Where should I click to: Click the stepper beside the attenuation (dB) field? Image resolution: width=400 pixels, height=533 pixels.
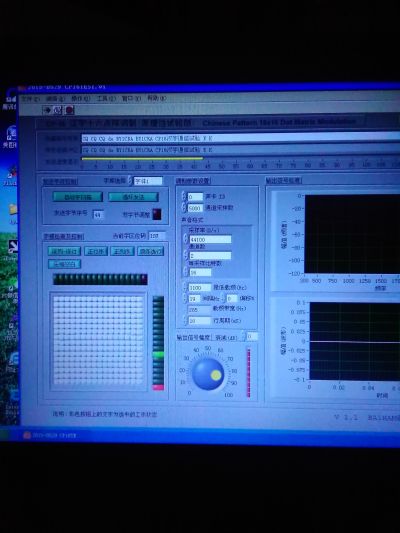point(243,336)
